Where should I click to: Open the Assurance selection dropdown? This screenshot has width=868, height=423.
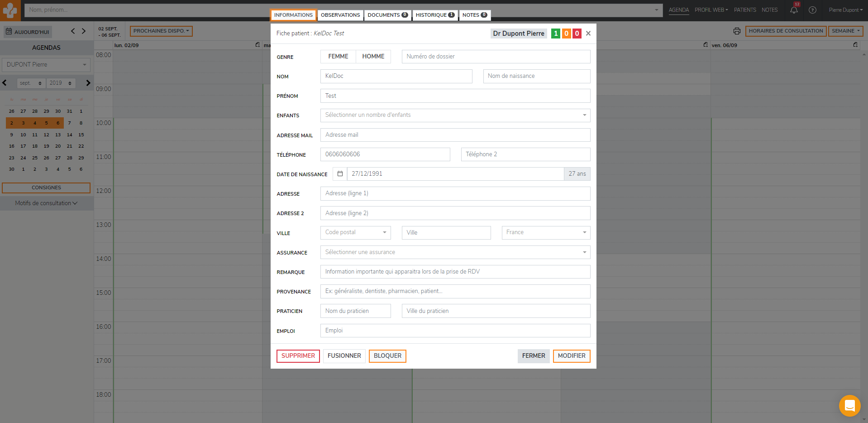455,252
